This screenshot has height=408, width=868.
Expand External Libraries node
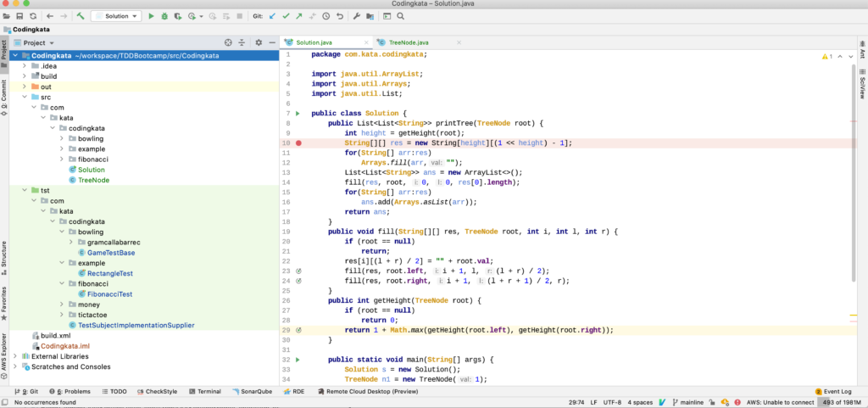(x=15, y=356)
